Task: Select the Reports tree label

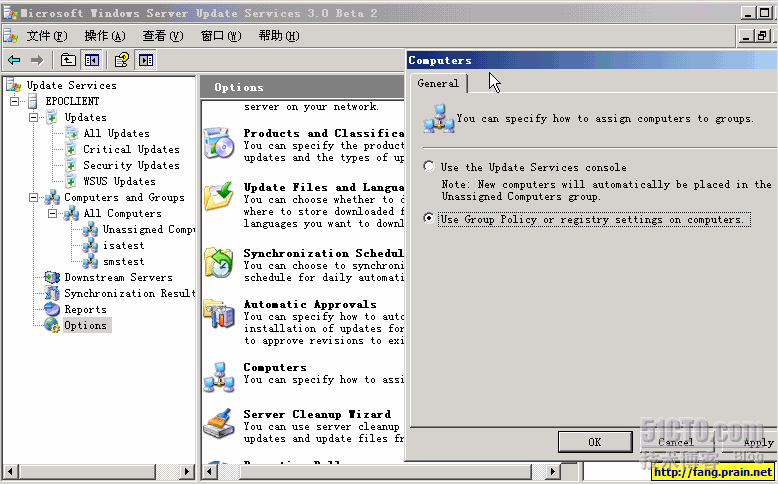Action: click(85, 309)
